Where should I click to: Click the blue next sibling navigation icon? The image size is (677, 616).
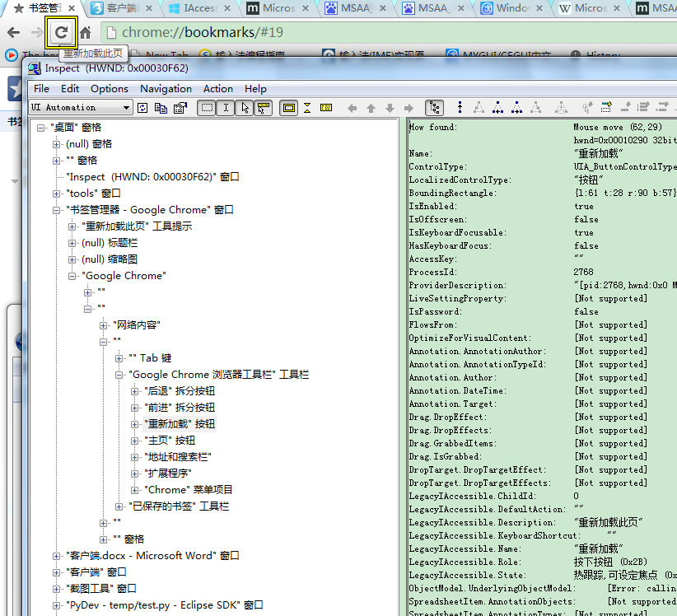(x=517, y=107)
